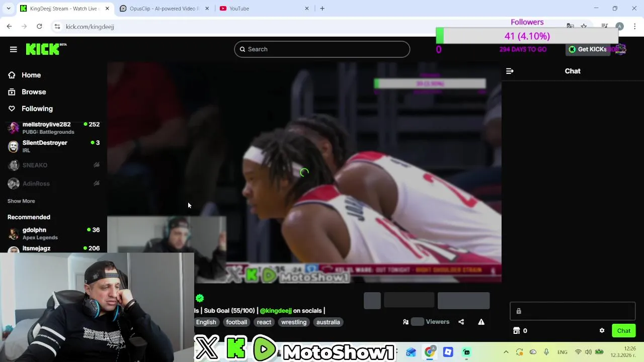Reload the current page
644x362 pixels.
[x=39, y=27]
